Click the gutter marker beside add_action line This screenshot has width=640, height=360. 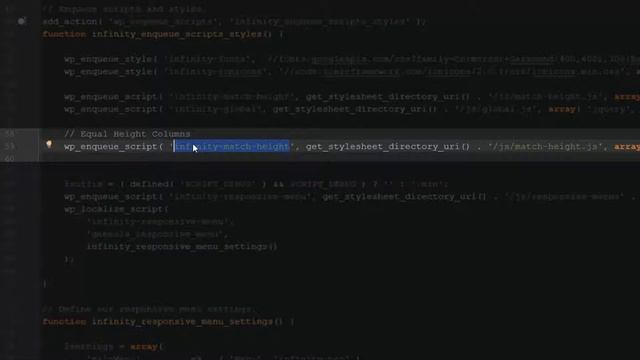point(22,21)
